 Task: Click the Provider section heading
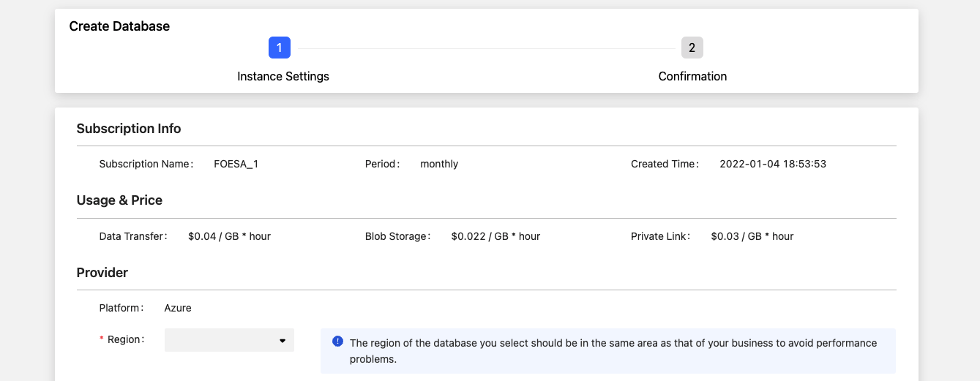(102, 273)
